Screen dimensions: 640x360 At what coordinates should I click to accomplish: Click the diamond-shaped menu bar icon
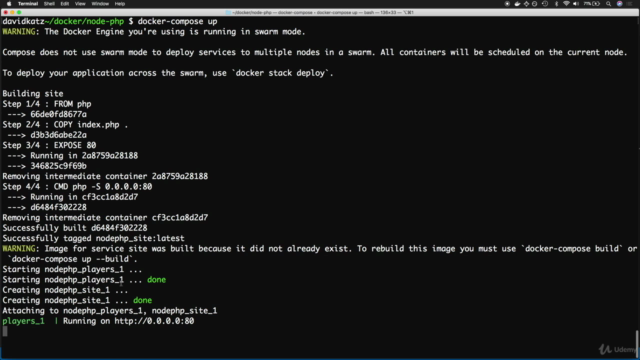pyautogui.click(x=526, y=4)
